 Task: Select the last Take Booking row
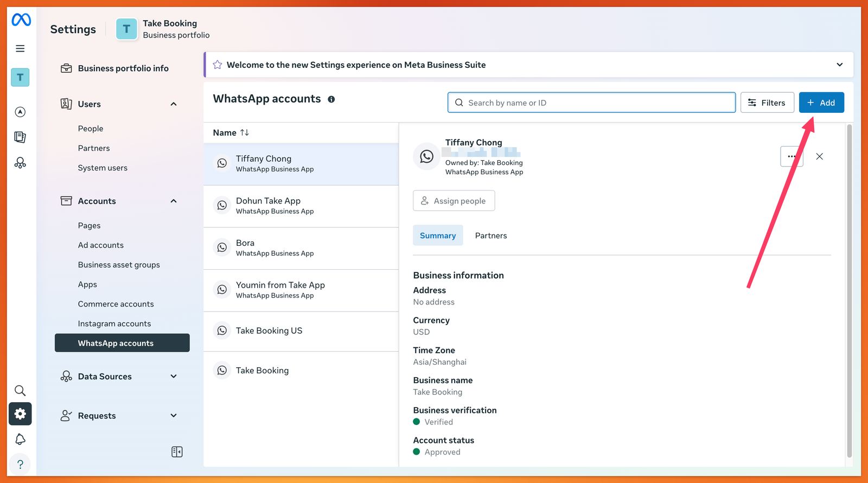point(301,371)
